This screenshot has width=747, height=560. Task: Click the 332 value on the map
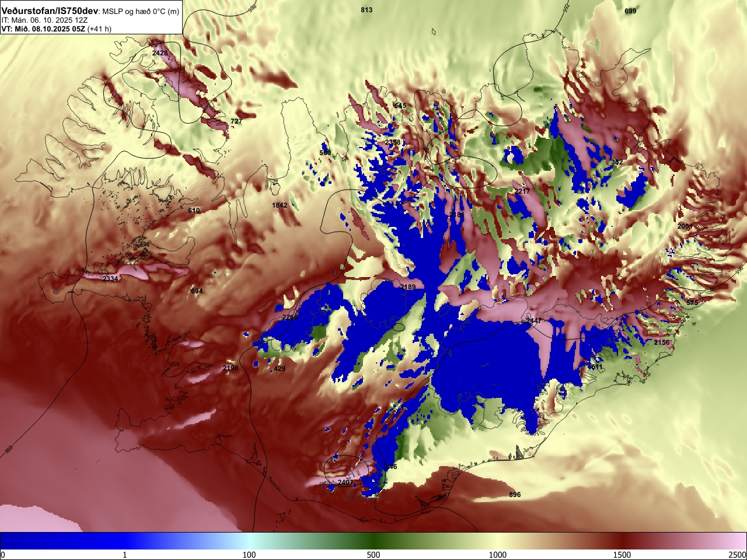(x=617, y=162)
